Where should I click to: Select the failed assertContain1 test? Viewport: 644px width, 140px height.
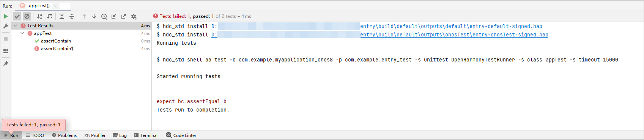pyautogui.click(x=57, y=49)
